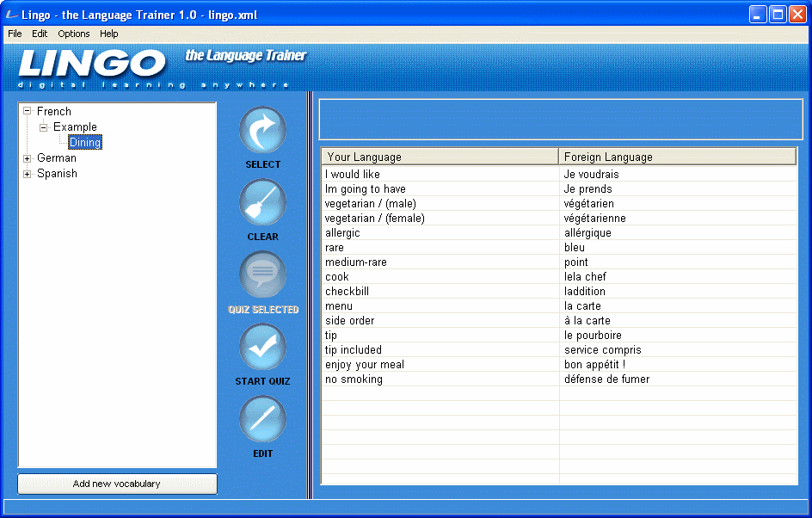812x518 pixels.
Task: Click the START QUIZ checkmark icon
Action: [x=262, y=347]
